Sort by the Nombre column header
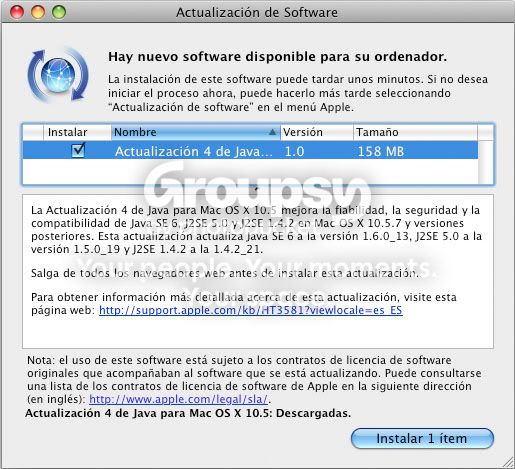515x469 pixels. tap(195, 132)
